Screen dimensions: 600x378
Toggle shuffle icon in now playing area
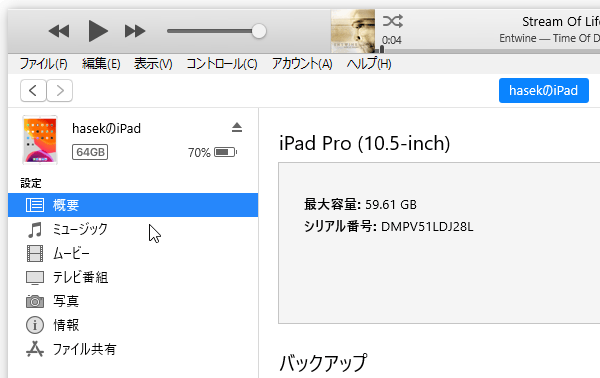[x=393, y=21]
